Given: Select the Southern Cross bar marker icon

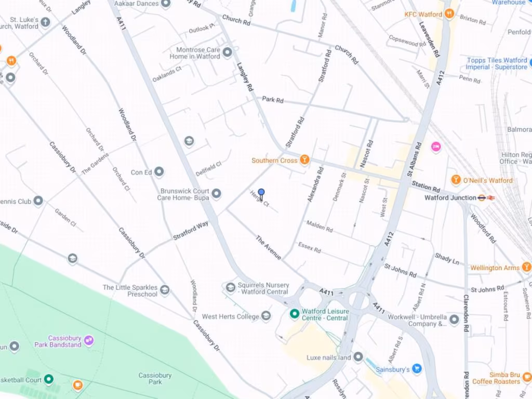Looking at the screenshot, I should (304, 159).
